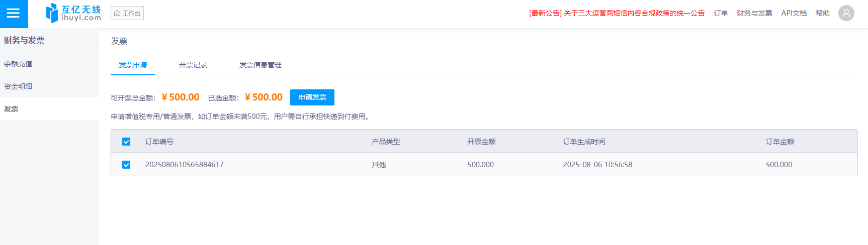Open the 订单 top navigation menu
This screenshot has width=868, height=245.
click(x=721, y=13)
